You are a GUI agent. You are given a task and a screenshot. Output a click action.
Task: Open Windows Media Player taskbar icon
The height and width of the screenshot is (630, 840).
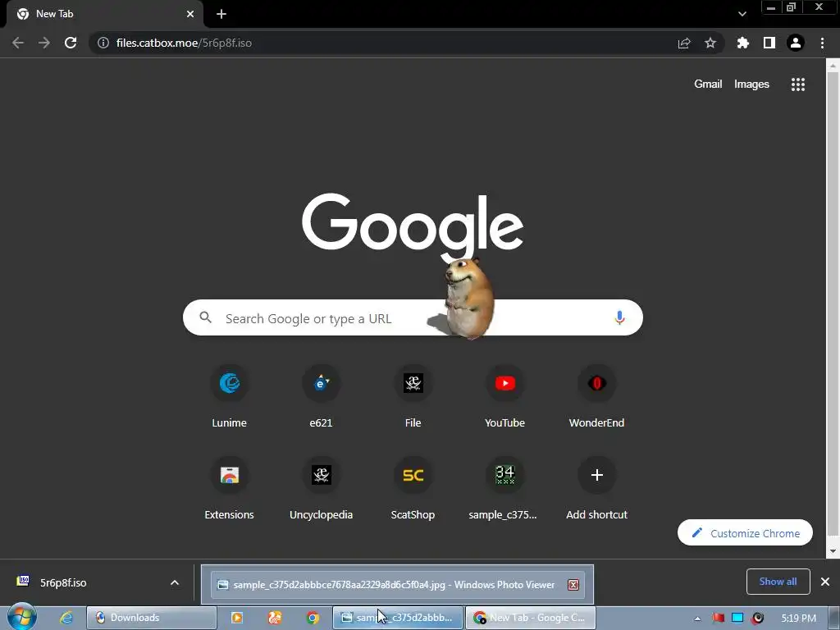coord(236,618)
